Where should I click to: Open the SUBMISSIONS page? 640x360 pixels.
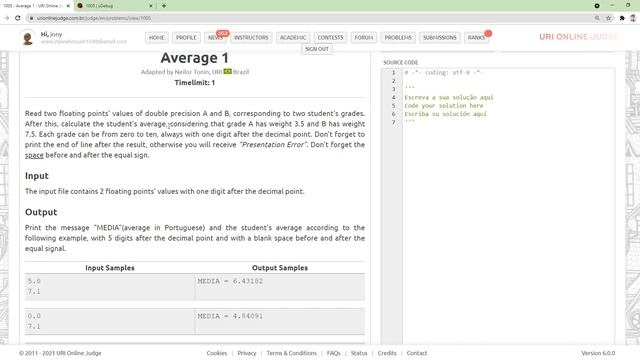pyautogui.click(x=440, y=38)
